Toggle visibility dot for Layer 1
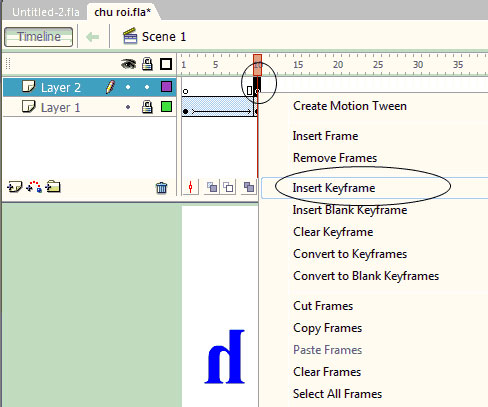Image resolution: width=488 pixels, height=407 pixels. (128, 107)
